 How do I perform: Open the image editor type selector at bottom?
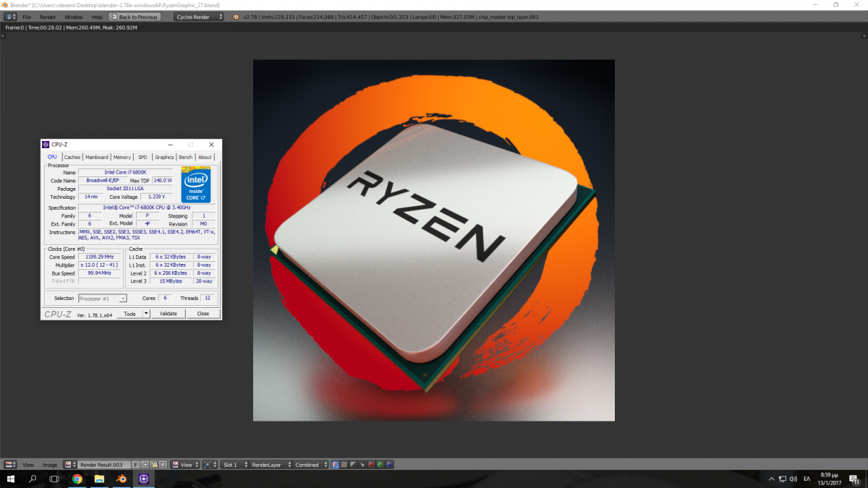(x=10, y=465)
